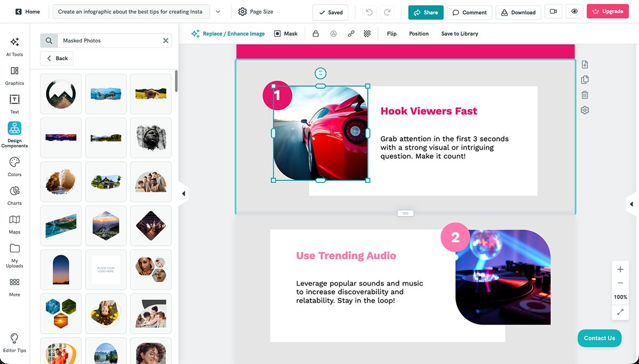
Task: Delete the current page using the trash icon
Action: 585,94
